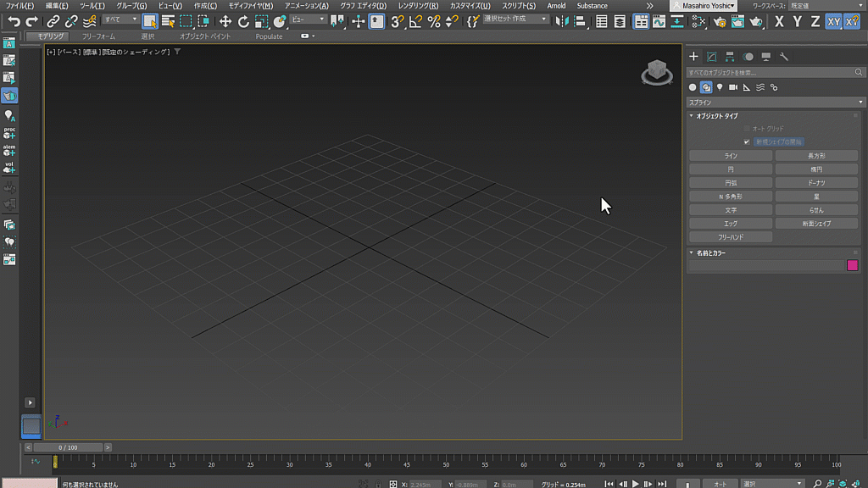
Task: Open the Masahiro Yoshic account dropdown
Action: click(704, 6)
